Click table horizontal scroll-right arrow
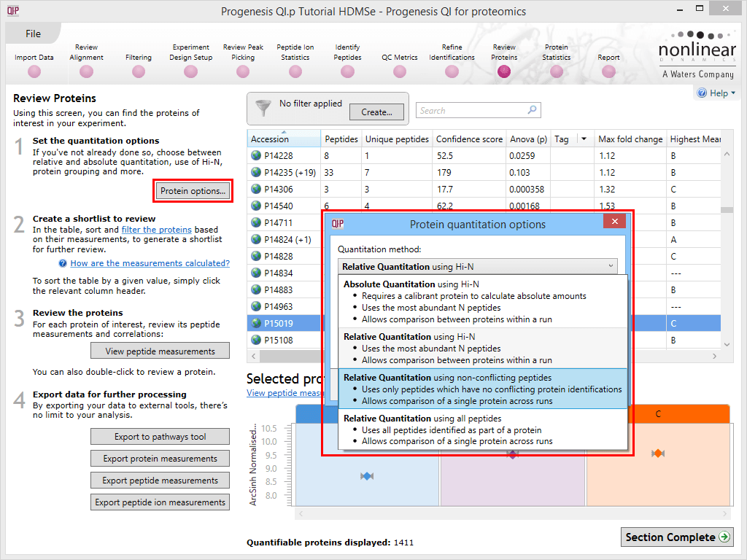This screenshot has height=560, width=747. pos(715,356)
